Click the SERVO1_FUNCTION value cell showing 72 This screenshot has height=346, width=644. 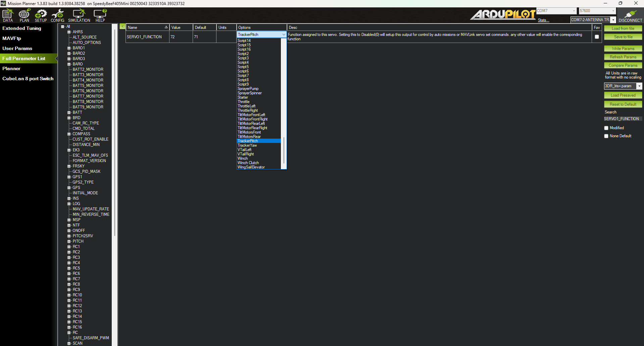181,37
